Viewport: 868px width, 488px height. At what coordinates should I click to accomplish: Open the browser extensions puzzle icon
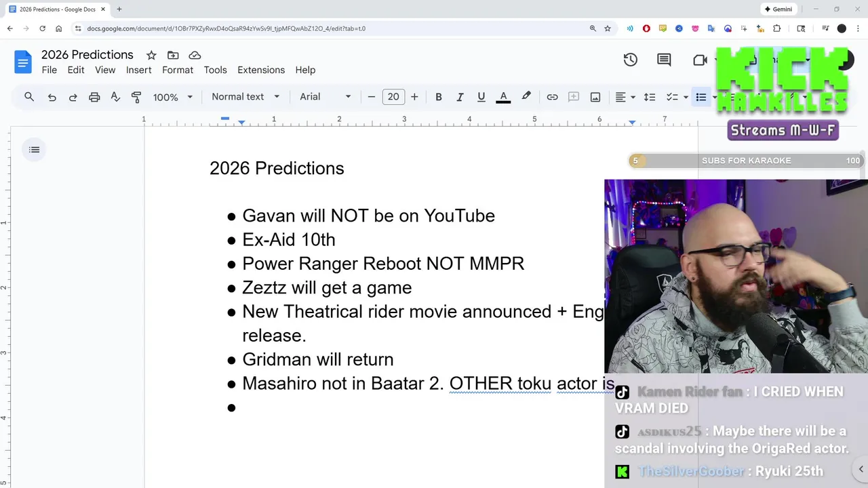pyautogui.click(x=777, y=28)
